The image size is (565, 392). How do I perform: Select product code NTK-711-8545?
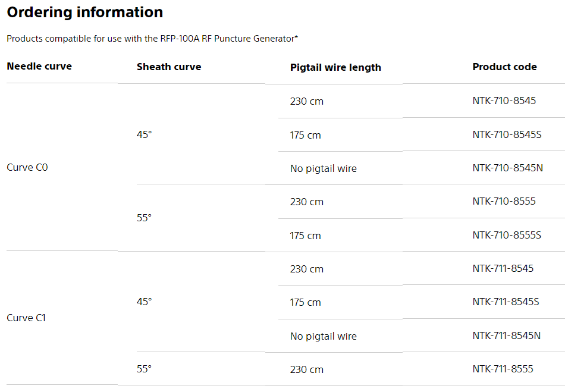pyautogui.click(x=503, y=268)
